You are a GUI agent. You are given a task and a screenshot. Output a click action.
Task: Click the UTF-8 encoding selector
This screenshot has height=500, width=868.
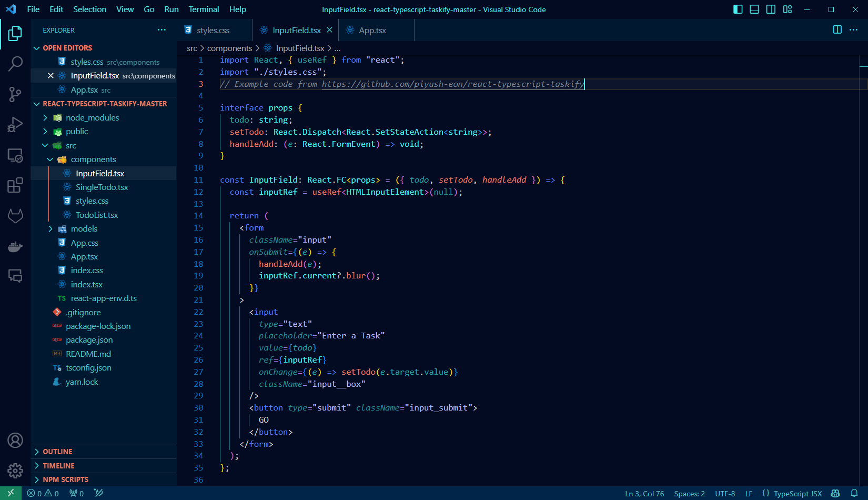[x=725, y=493]
